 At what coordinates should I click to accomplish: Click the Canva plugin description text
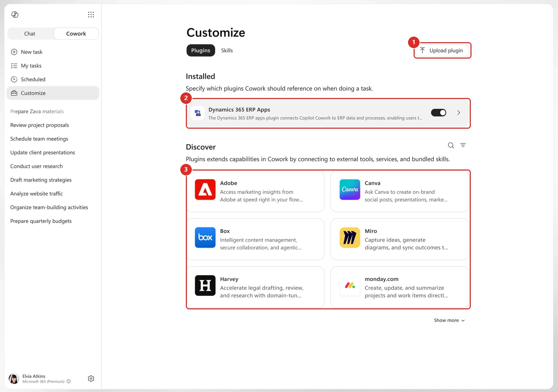(406, 196)
